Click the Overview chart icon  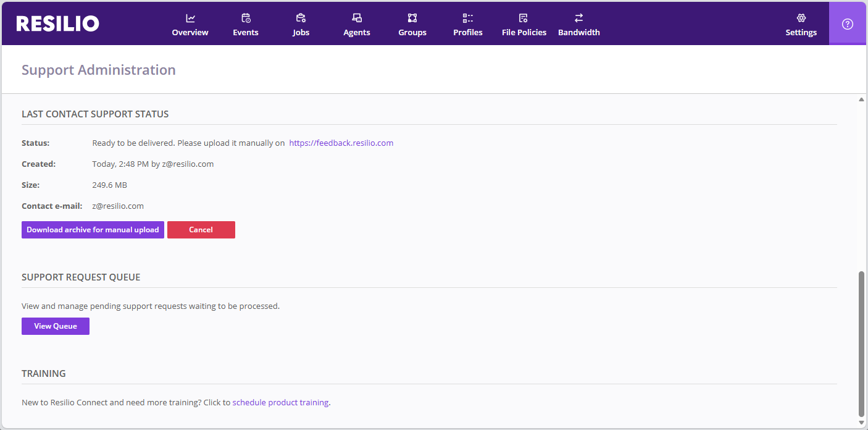coord(190,18)
